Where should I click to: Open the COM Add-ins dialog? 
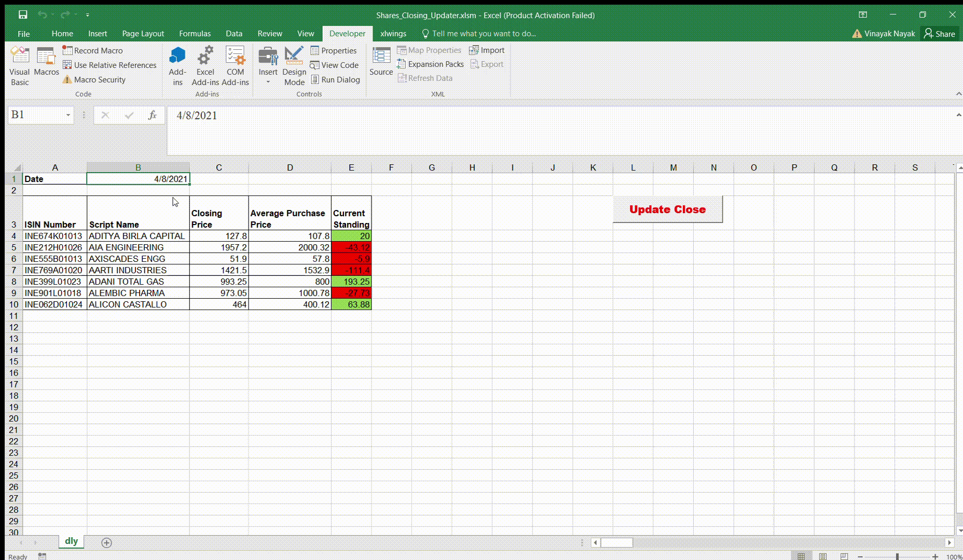coord(236,64)
